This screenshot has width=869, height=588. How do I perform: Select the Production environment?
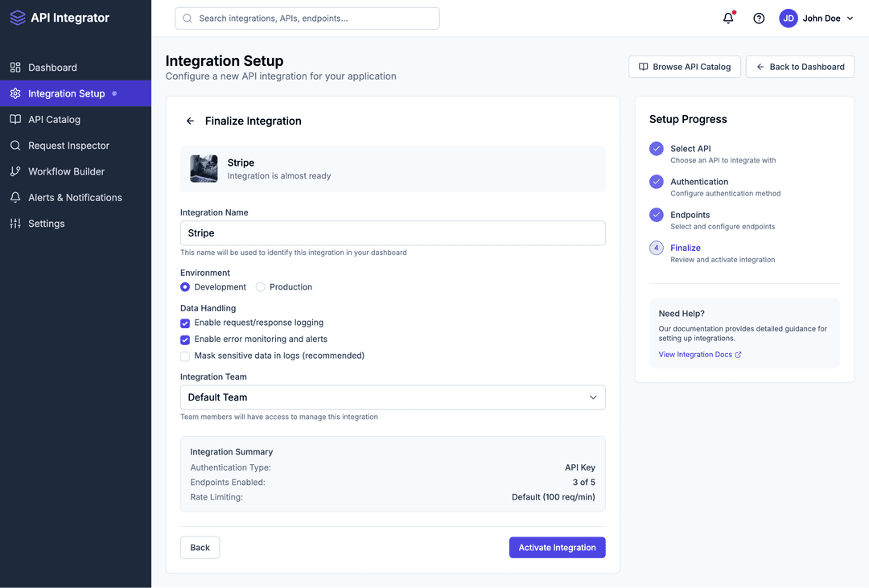tap(260, 286)
